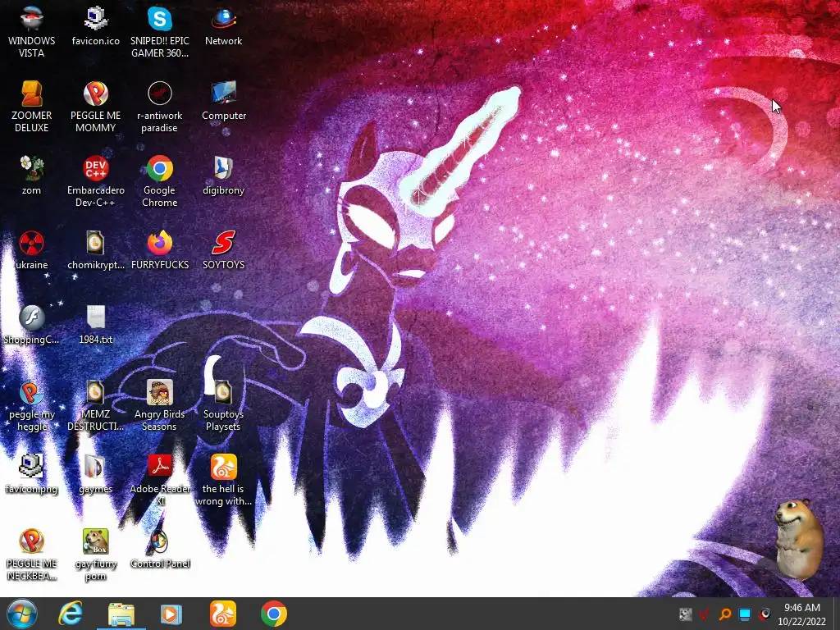
Task: Launch Angry Birds Seasons from the desktop
Action: click(x=160, y=406)
